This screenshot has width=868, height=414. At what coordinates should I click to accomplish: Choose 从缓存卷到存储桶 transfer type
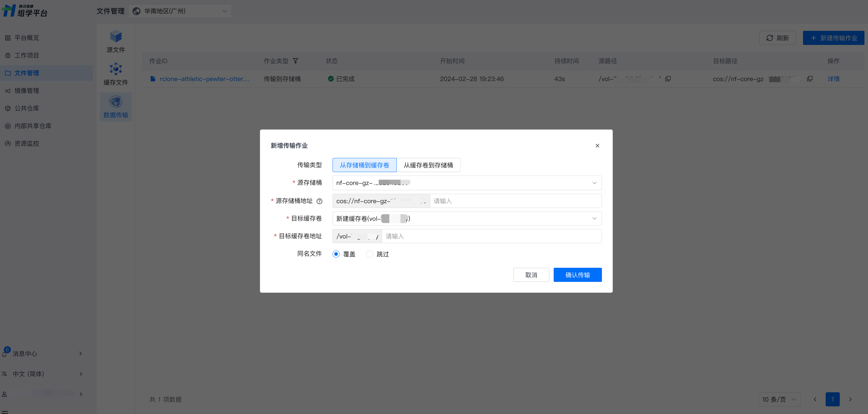point(428,165)
